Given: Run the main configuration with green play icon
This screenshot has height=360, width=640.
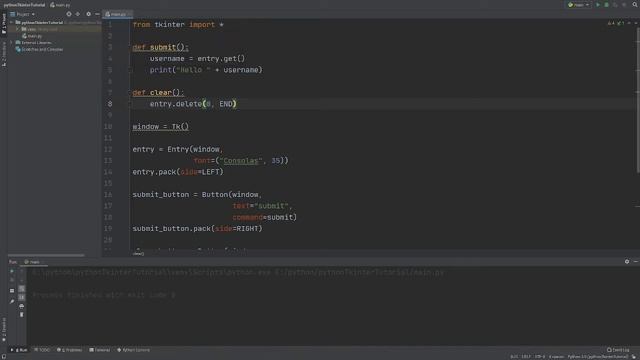Looking at the screenshot, I should [x=598, y=5].
